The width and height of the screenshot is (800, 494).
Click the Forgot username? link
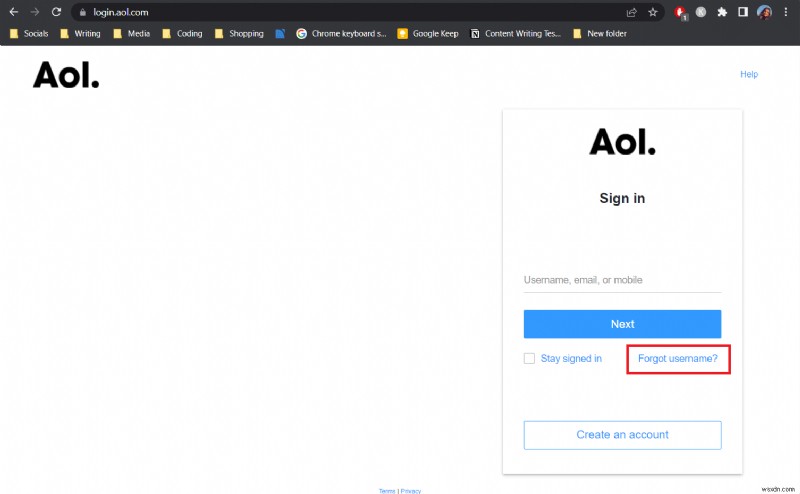(x=678, y=358)
